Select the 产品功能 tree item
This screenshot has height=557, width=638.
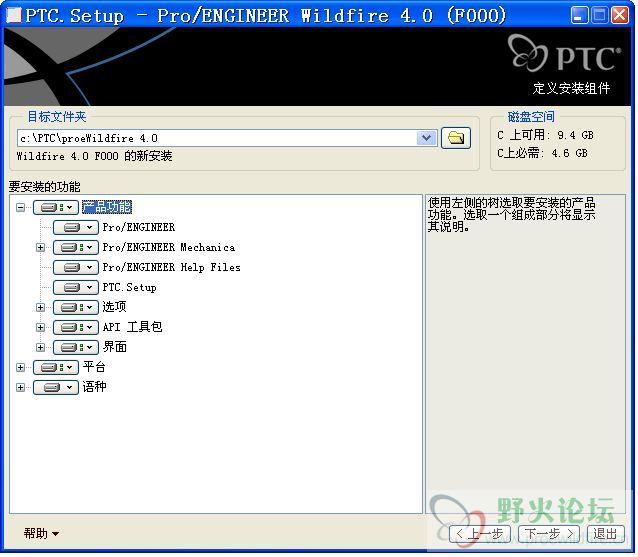pyautogui.click(x=107, y=208)
